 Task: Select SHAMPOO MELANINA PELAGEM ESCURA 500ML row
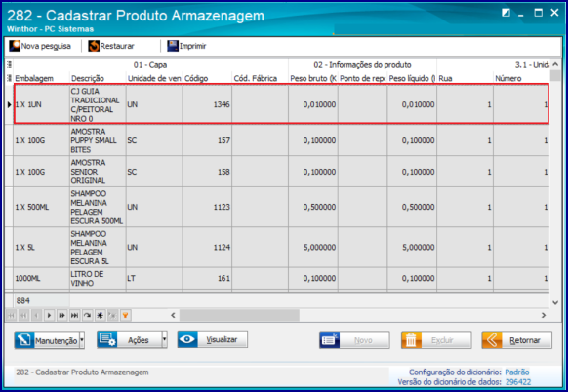(281, 207)
